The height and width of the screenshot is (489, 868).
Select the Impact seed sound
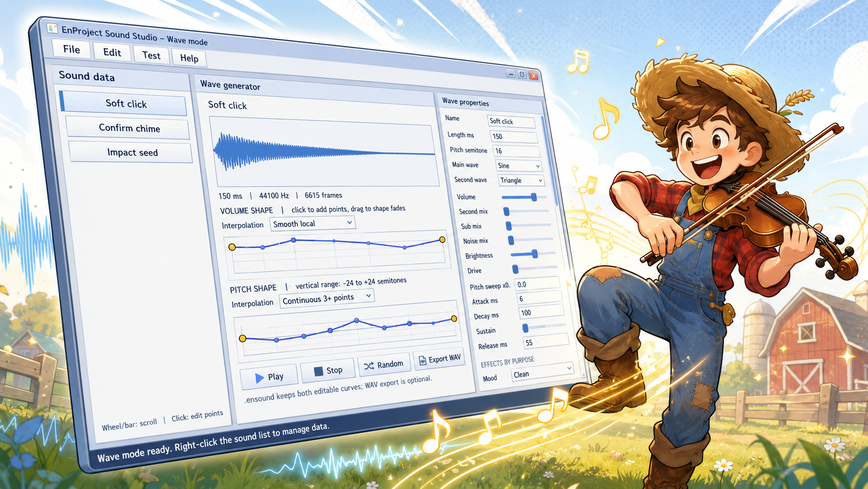(x=130, y=152)
